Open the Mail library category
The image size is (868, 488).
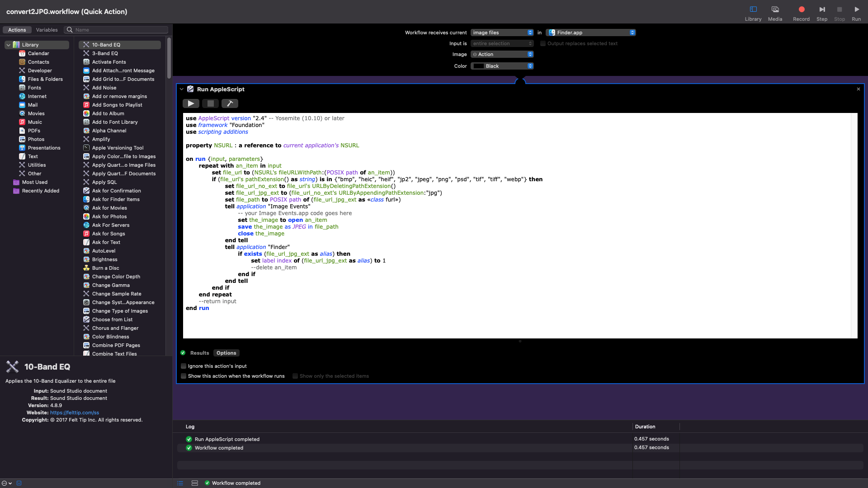tap(33, 105)
